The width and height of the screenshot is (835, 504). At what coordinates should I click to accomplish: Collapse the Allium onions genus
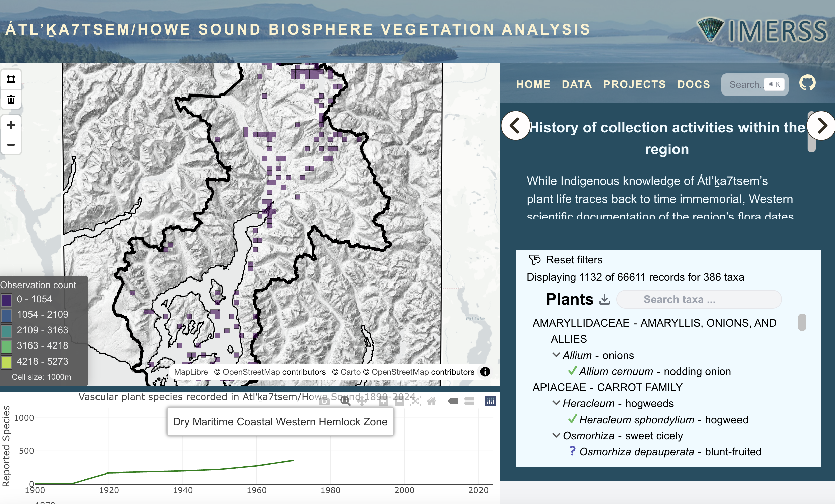556,355
